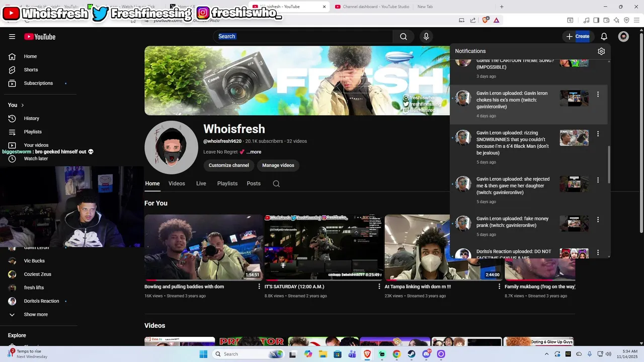This screenshot has width=644, height=362.
Task: Open History in the sidebar
Action: [x=31, y=119]
